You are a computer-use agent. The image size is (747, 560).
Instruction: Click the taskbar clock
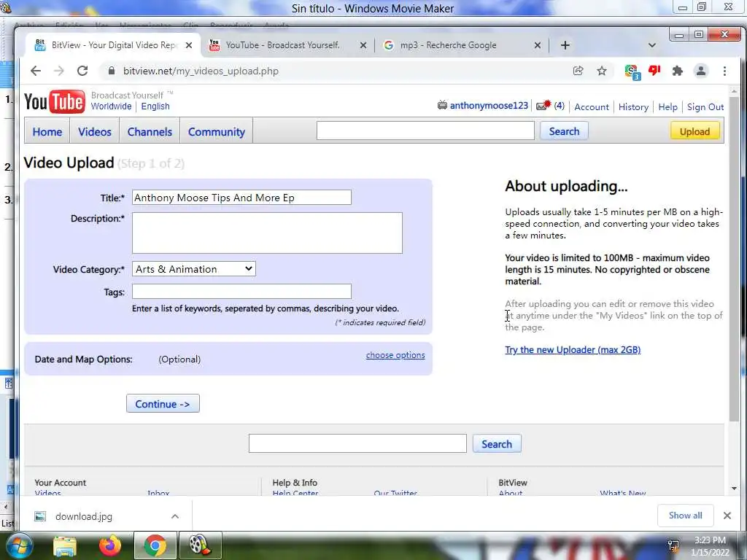710,546
